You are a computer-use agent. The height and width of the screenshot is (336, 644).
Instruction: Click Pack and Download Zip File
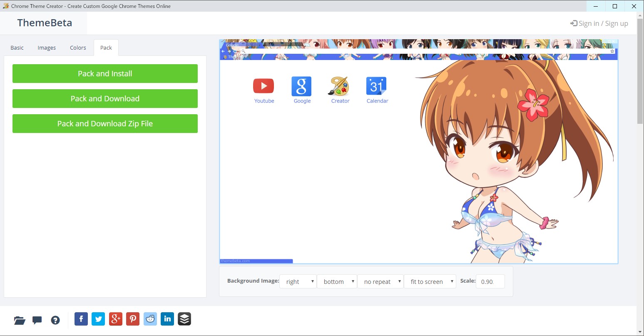coord(105,123)
